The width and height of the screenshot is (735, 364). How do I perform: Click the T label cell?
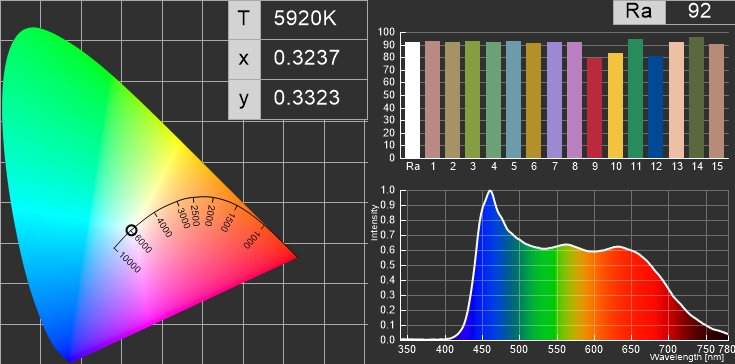point(244,19)
